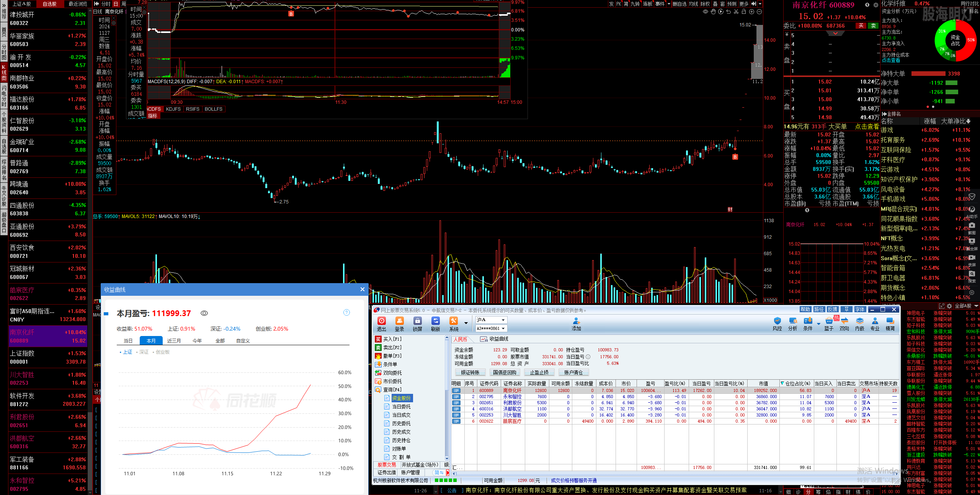Switch to 专业 professional mode icon
Image resolution: width=980 pixels, height=495 pixels.
tap(875, 324)
